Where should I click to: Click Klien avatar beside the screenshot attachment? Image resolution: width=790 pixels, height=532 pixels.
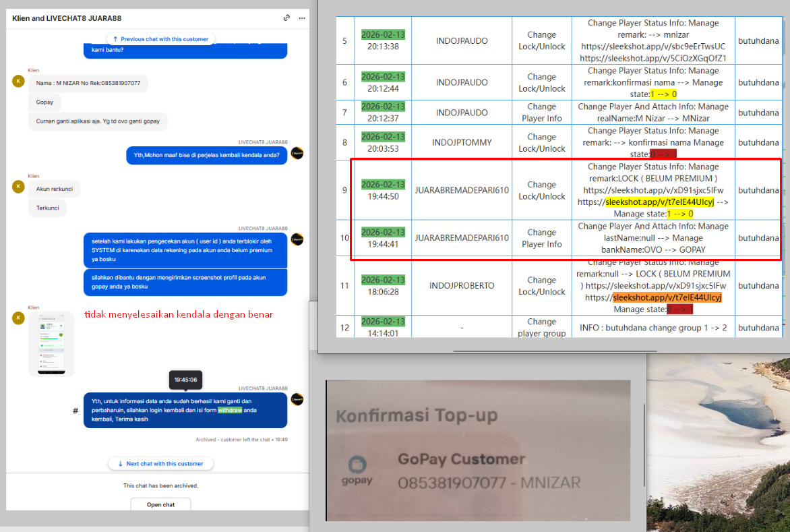pyautogui.click(x=18, y=318)
